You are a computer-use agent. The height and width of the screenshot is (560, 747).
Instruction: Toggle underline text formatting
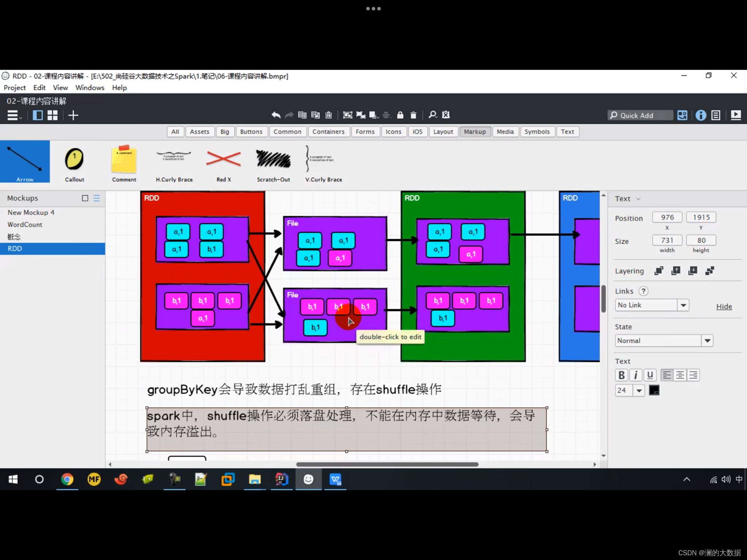click(x=650, y=375)
